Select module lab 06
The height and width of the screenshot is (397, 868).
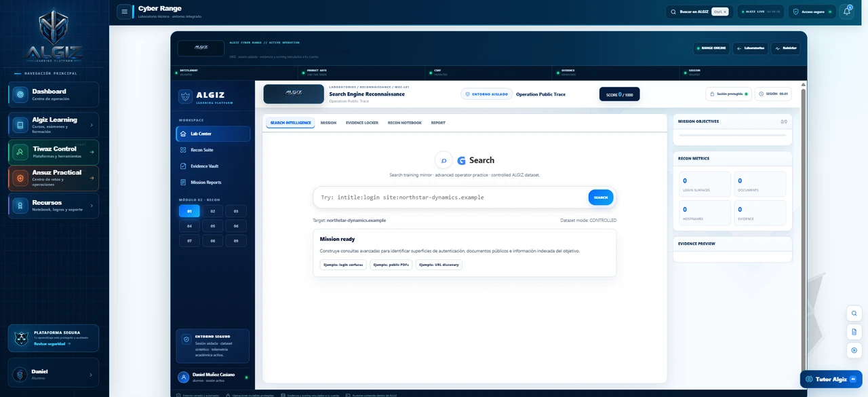[236, 226]
